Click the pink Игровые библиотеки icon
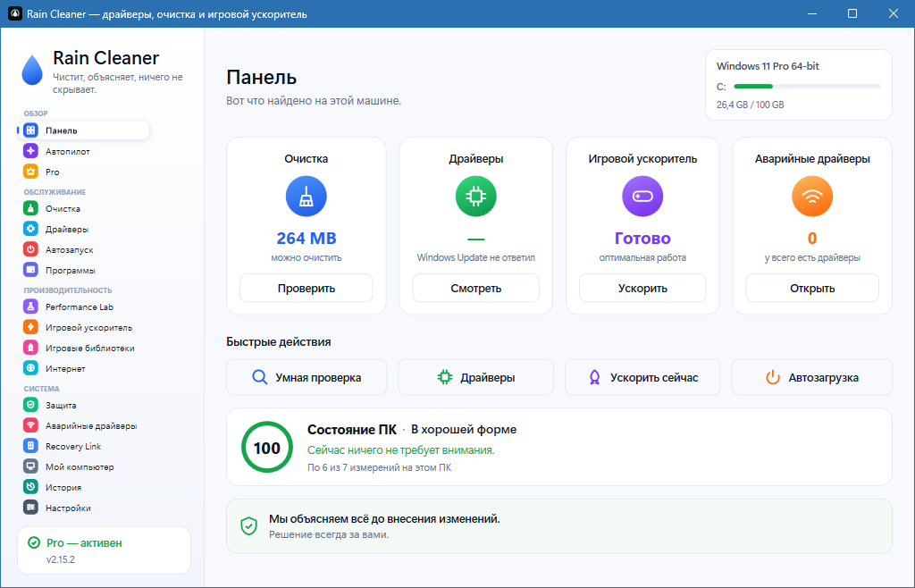Viewport: 915px width, 588px height. (31, 348)
